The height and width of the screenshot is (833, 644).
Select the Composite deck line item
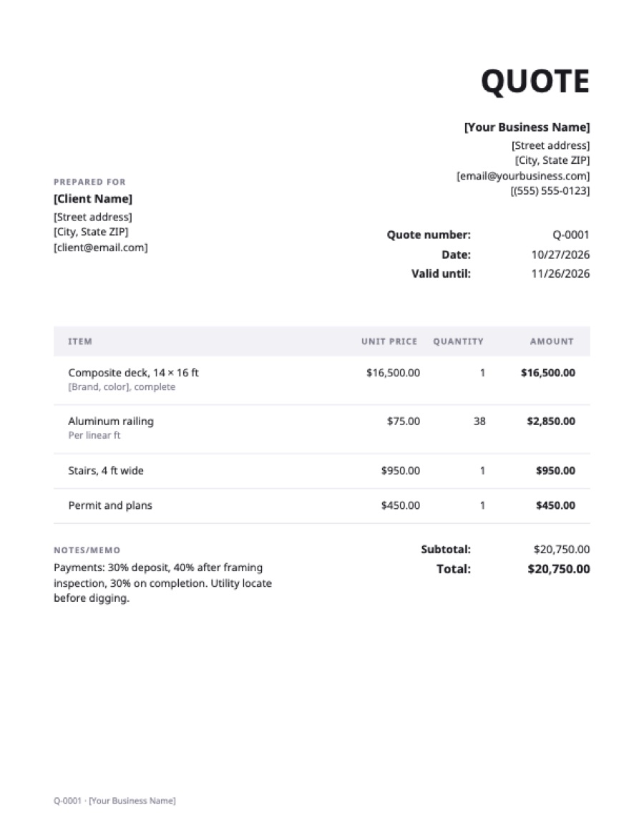point(322,380)
